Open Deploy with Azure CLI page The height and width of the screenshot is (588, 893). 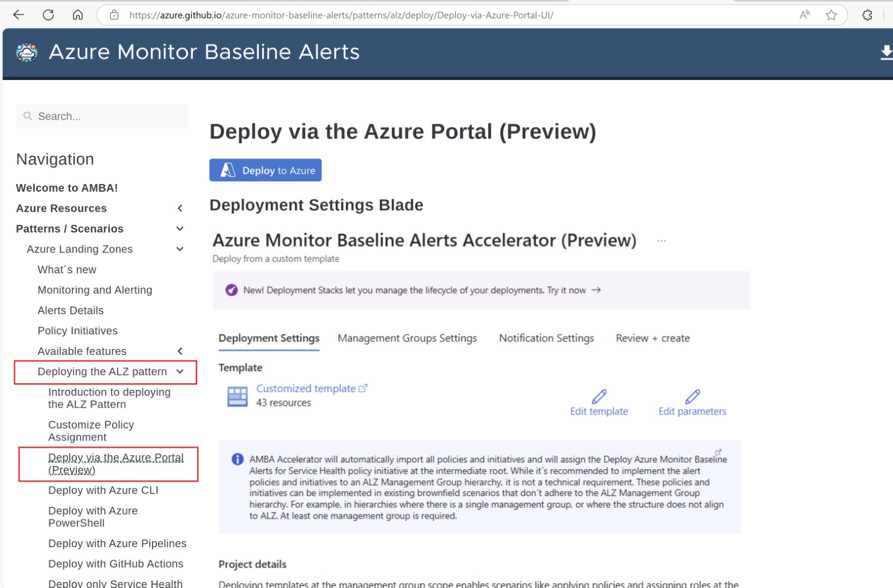[x=104, y=490]
